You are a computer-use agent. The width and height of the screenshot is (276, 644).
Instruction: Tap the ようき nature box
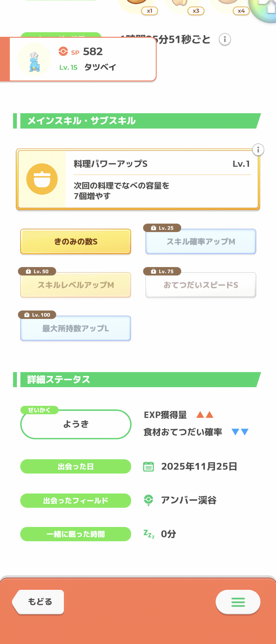(76, 424)
